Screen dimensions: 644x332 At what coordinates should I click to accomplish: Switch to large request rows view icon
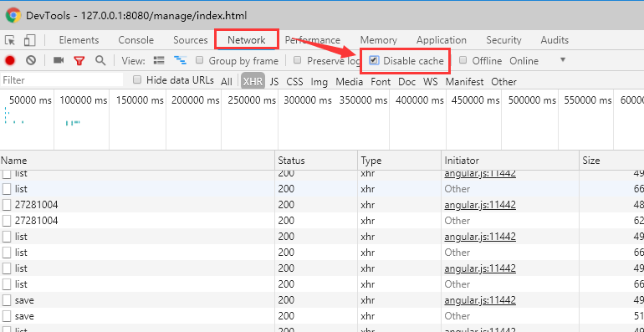click(x=159, y=60)
